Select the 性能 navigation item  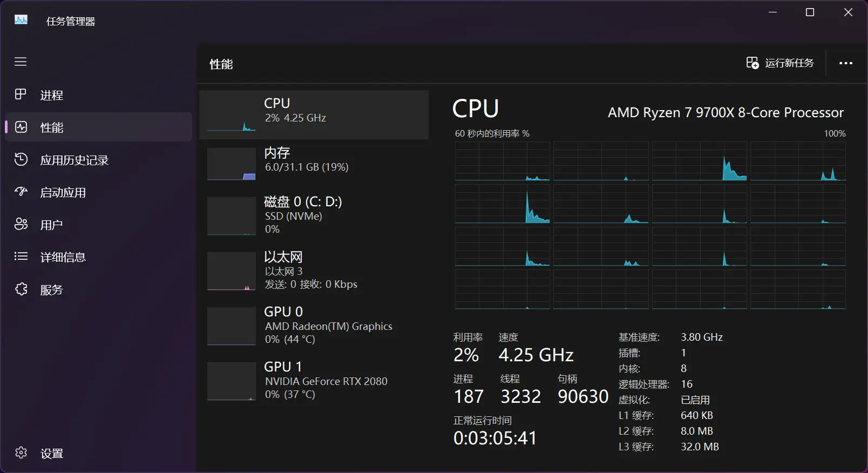[98, 127]
